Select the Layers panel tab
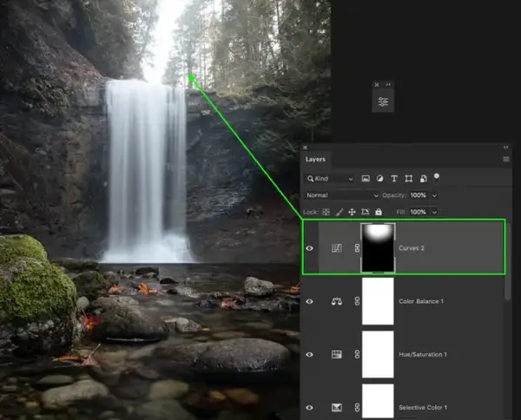The height and width of the screenshot is (420, 521). click(x=315, y=160)
